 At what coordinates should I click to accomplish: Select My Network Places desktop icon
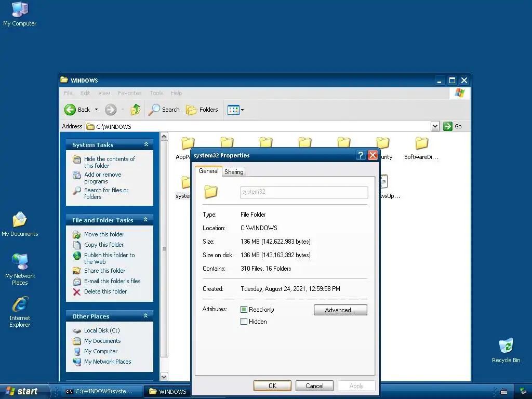(x=20, y=270)
